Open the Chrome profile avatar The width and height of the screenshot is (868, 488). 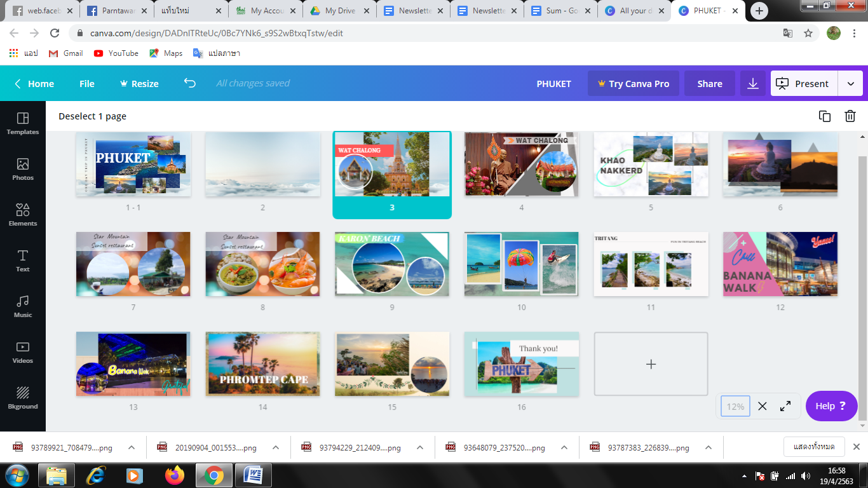(x=834, y=33)
